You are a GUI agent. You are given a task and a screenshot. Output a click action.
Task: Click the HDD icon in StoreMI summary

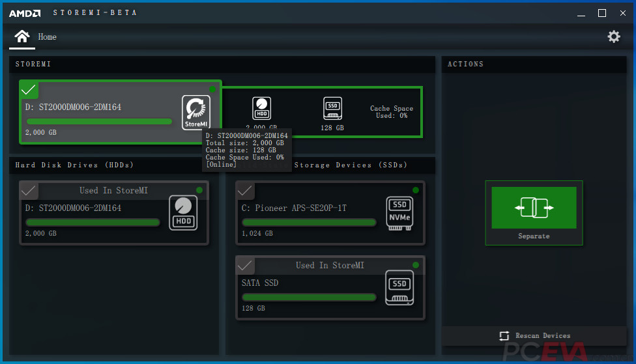coord(261,108)
